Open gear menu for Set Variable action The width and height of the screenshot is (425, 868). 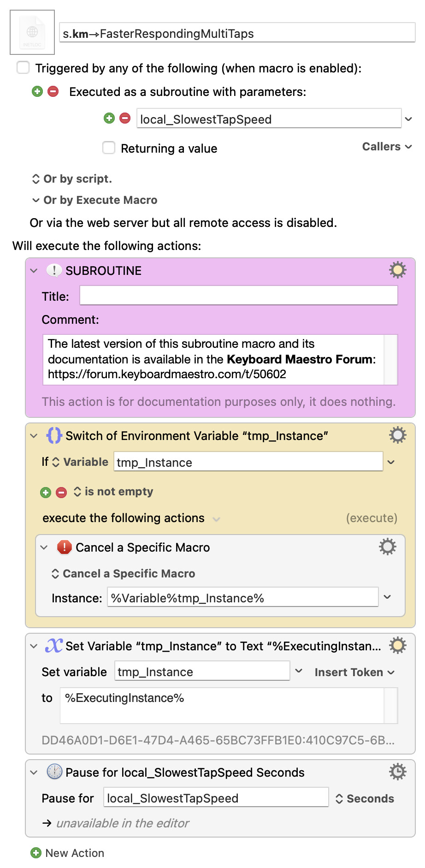397,645
